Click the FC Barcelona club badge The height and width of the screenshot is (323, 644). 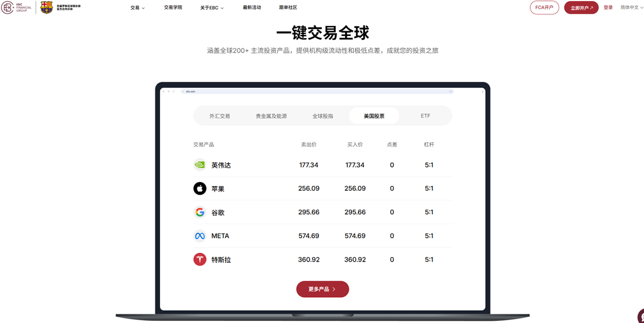pyautogui.click(x=46, y=8)
